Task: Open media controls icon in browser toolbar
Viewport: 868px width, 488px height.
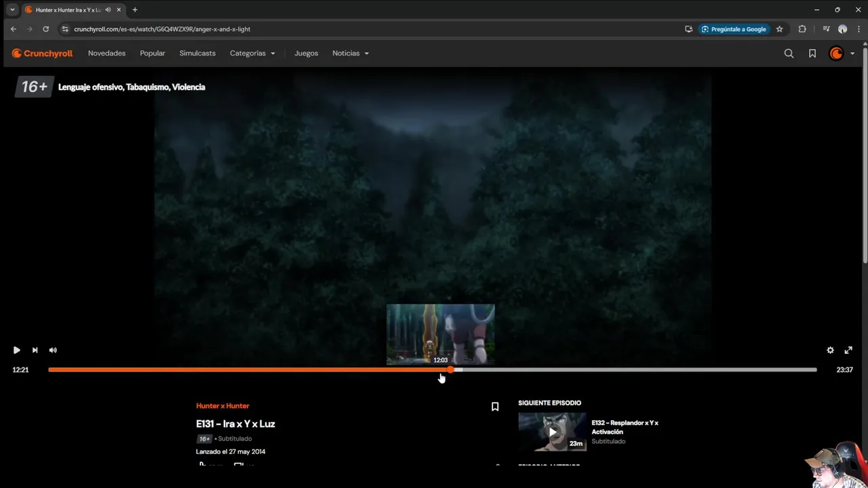Action: [x=826, y=29]
